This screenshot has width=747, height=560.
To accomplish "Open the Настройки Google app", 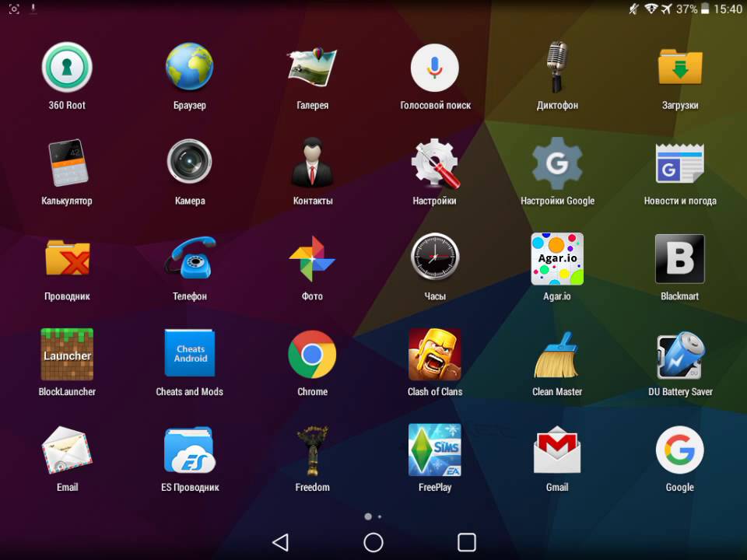I will (557, 163).
